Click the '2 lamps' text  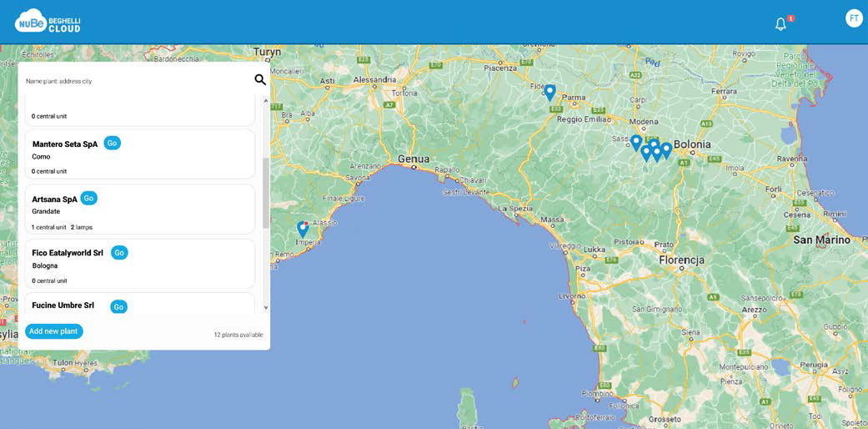82,227
